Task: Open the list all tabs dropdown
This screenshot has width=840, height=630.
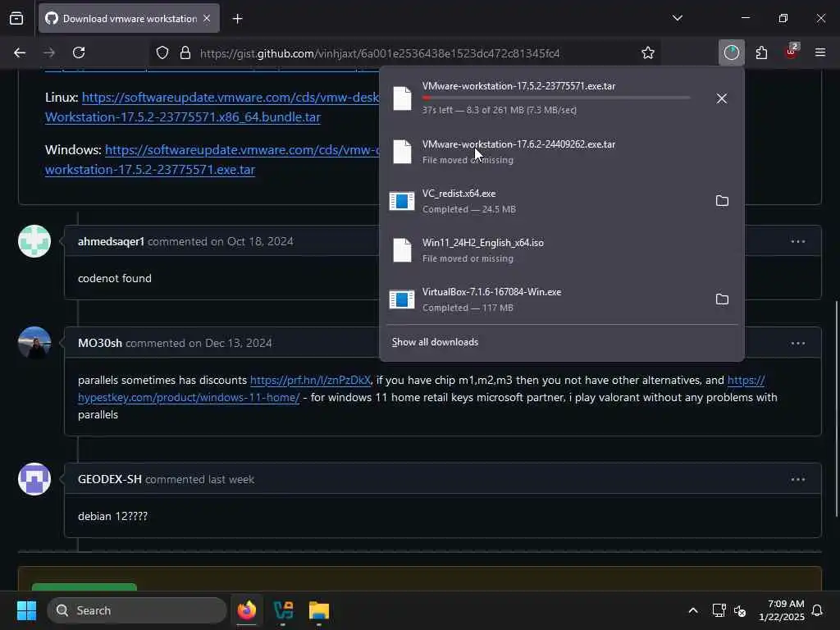Action: tap(677, 18)
